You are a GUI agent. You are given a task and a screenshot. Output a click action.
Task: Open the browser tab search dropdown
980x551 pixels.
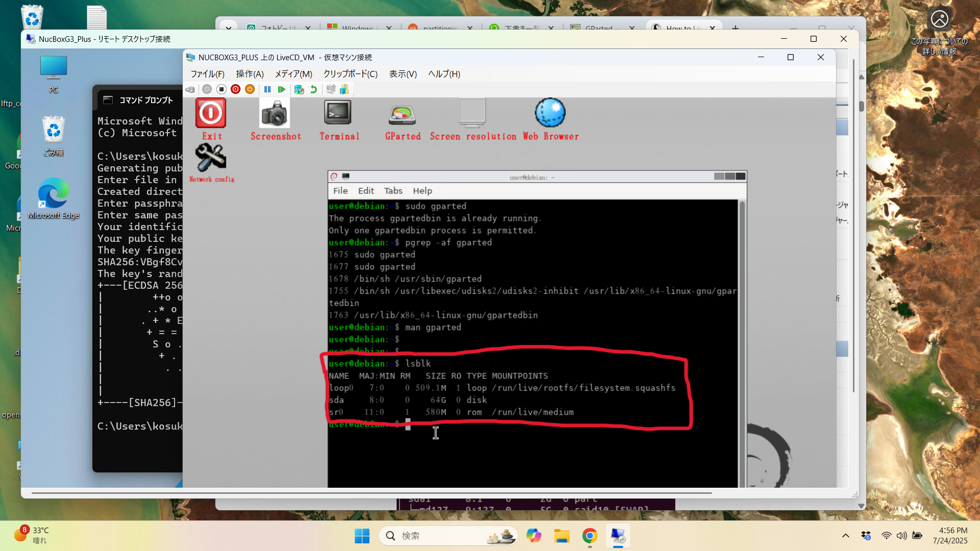point(228,29)
